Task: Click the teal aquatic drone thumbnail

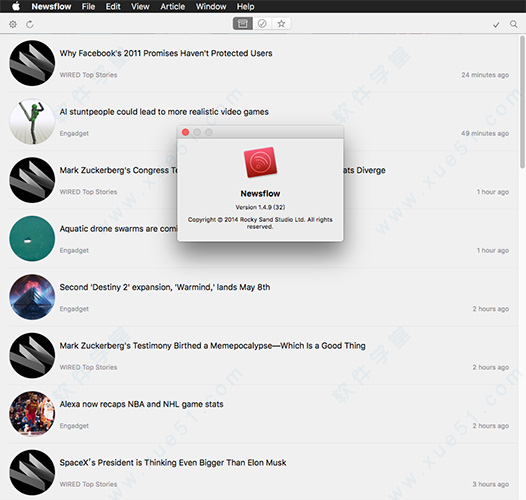Action: point(32,239)
